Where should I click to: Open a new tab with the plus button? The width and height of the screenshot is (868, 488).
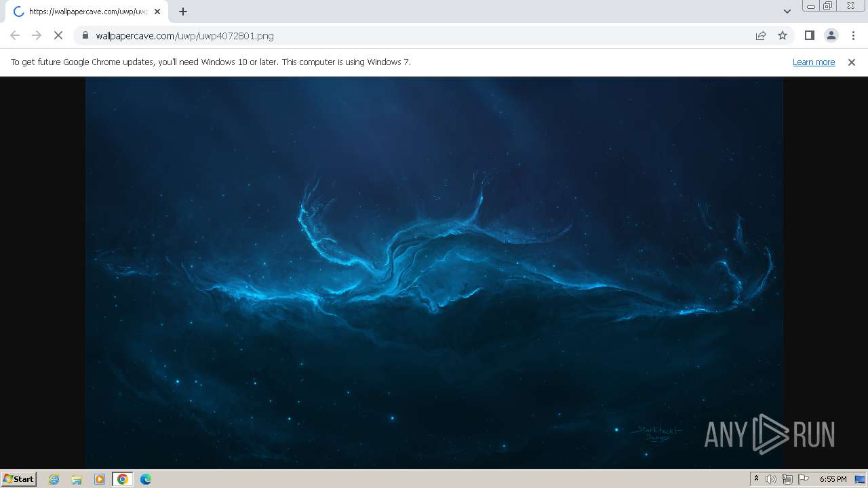point(183,12)
